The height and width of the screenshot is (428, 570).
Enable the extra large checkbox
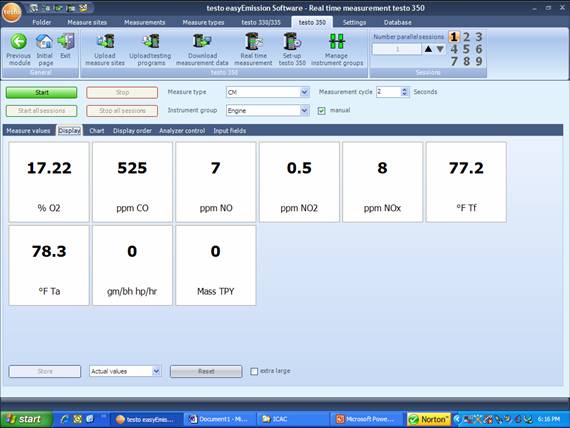tap(254, 371)
